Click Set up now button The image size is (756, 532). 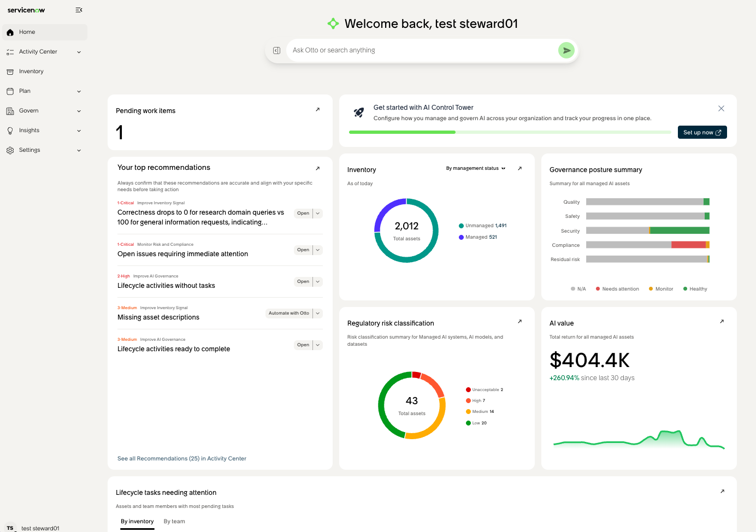pos(702,132)
